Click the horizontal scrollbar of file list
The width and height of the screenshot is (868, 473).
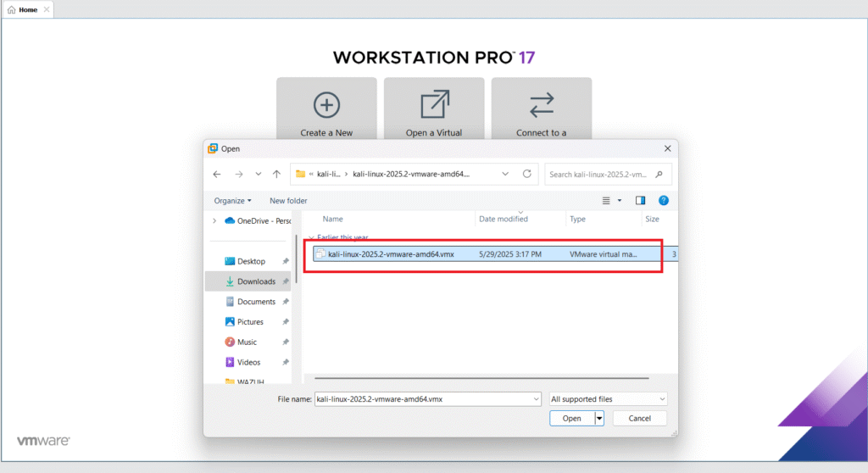[x=481, y=378]
